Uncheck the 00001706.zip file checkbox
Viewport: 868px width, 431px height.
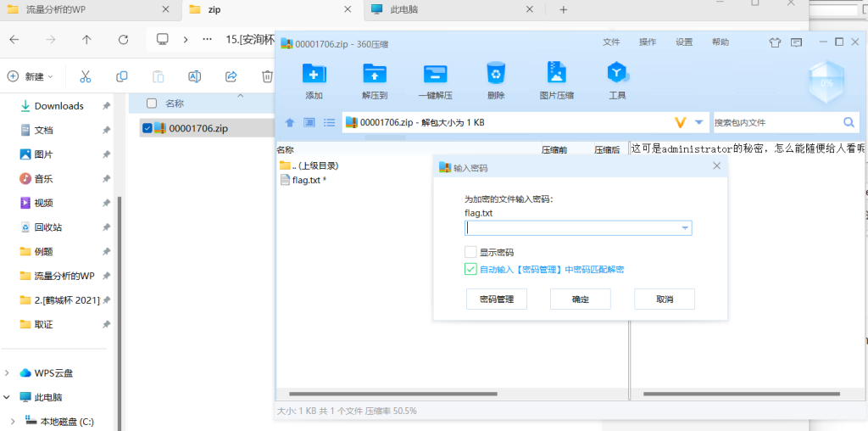pos(148,128)
